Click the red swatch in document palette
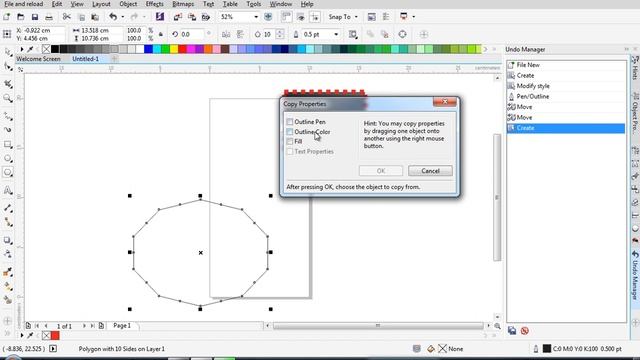Screen dimensions: 640x360 tap(55, 336)
